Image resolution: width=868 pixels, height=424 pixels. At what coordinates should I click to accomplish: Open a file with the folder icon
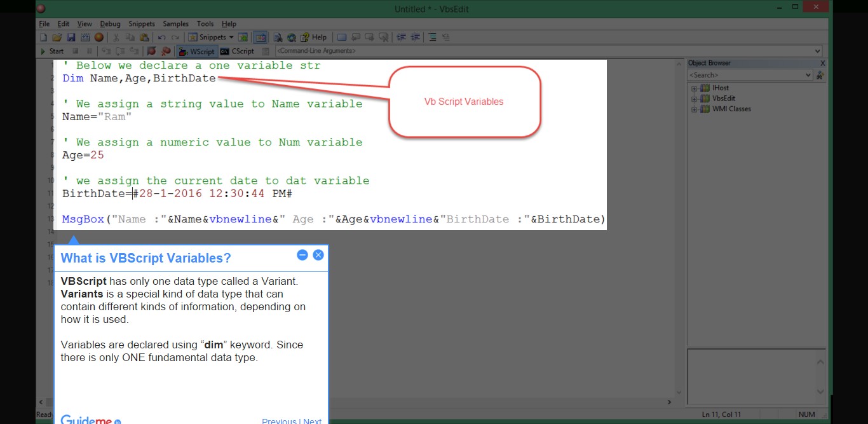tap(57, 38)
